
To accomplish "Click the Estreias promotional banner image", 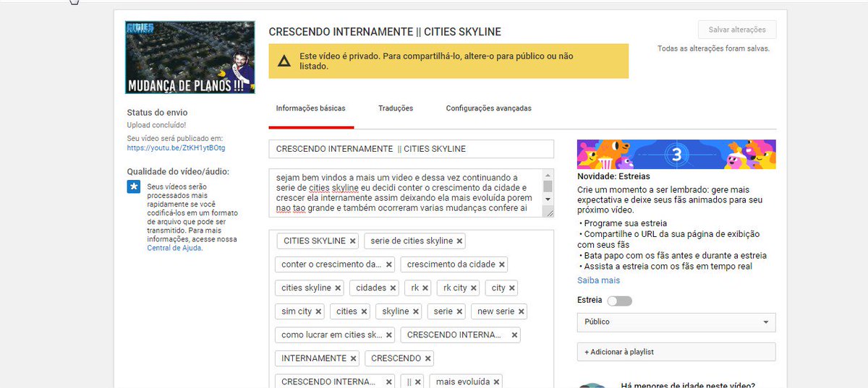I will [676, 155].
